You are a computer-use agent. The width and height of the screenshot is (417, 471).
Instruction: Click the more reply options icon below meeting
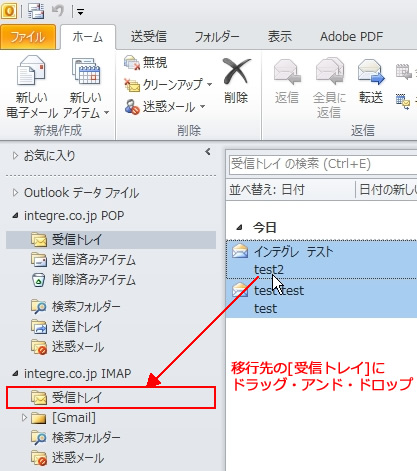coord(403,101)
